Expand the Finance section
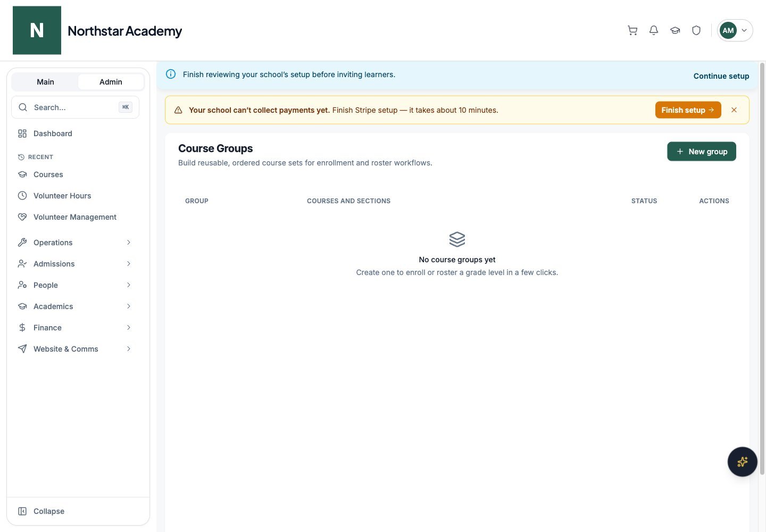This screenshot has height=532, width=766. click(74, 328)
